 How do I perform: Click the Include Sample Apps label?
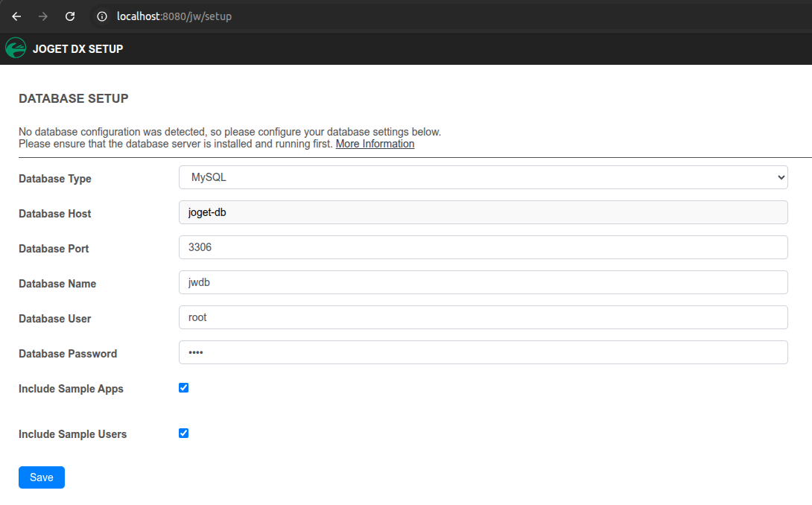(71, 389)
